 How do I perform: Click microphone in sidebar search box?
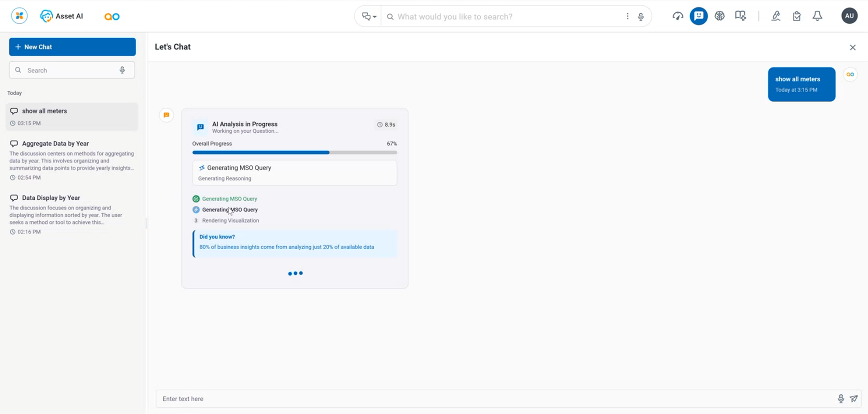[x=122, y=70]
